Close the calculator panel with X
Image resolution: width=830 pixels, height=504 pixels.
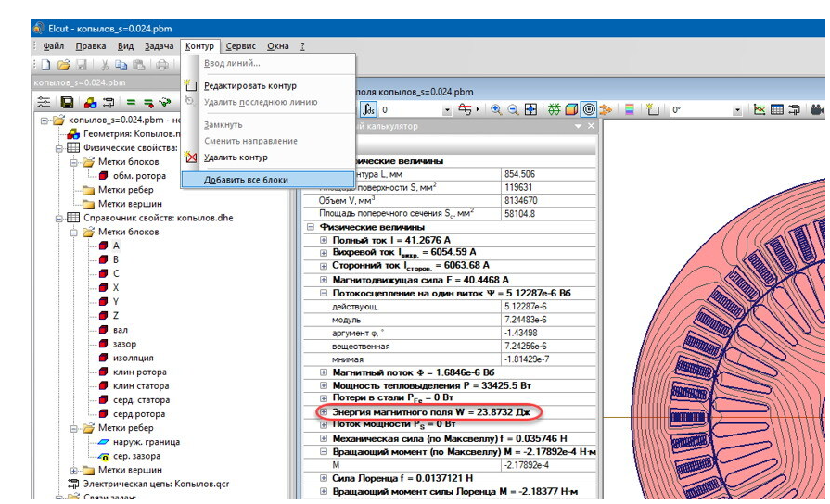coord(591,126)
